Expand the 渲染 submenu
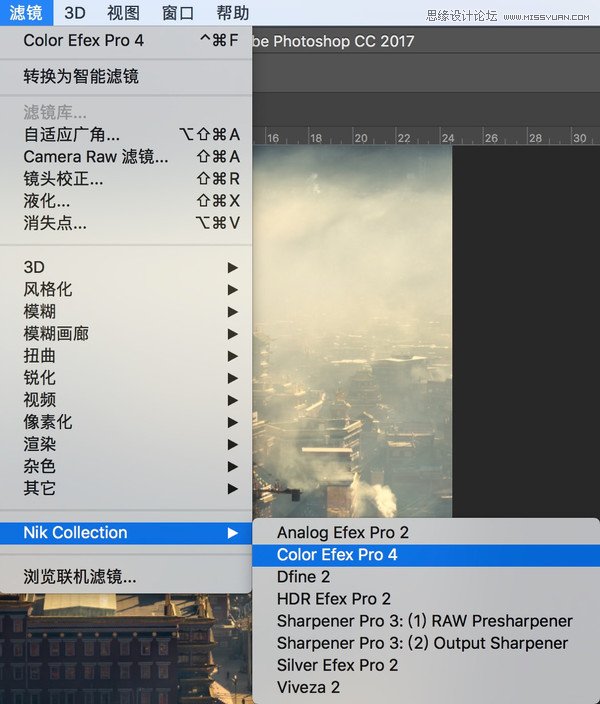Screen dimensions: 600x704 pyautogui.click(x=126, y=444)
